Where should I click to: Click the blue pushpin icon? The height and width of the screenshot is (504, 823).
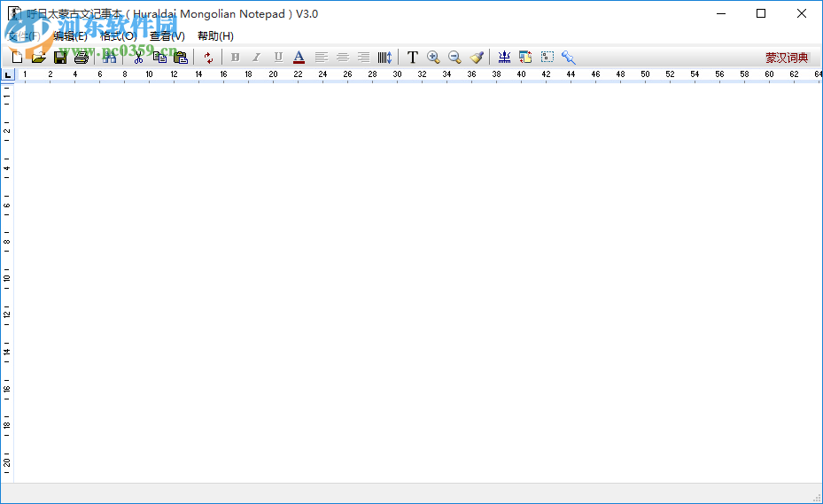[569, 58]
